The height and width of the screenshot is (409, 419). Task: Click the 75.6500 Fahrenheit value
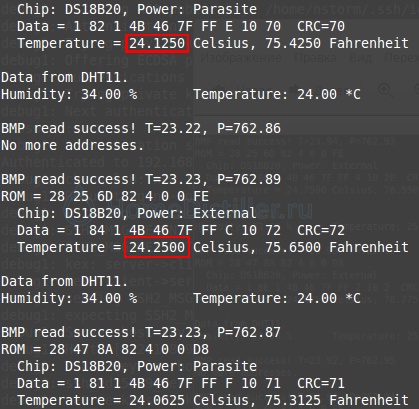pyautogui.click(x=337, y=247)
